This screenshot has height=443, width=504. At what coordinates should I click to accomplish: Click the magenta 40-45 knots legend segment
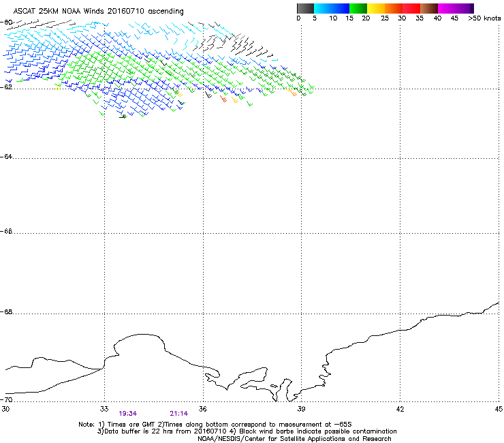tap(447, 8)
